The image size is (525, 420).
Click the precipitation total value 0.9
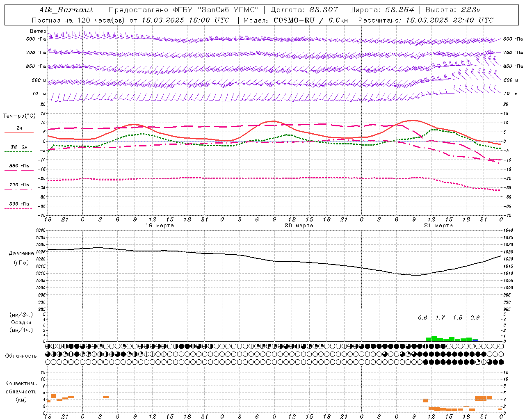tap(475, 317)
